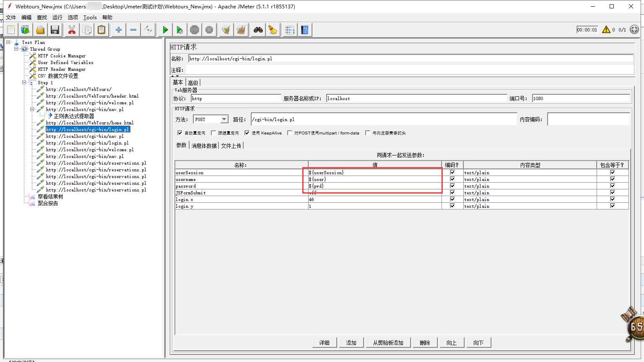Click the New test plan icon

click(x=11, y=30)
